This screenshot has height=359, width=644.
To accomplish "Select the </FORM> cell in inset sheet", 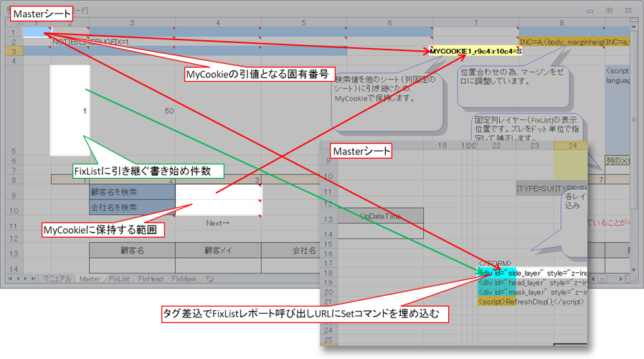I will click(x=496, y=263).
